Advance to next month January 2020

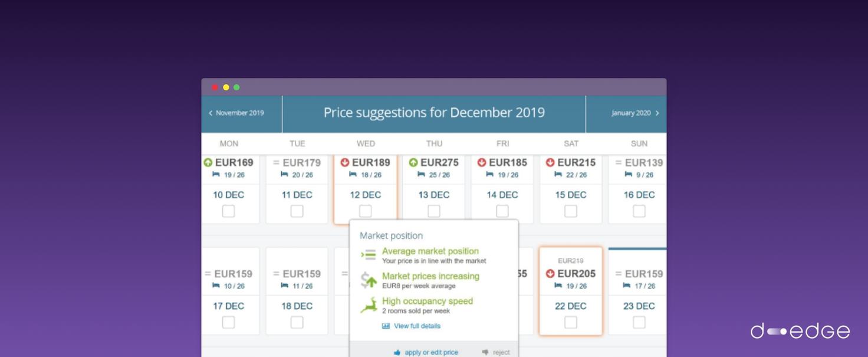(634, 113)
